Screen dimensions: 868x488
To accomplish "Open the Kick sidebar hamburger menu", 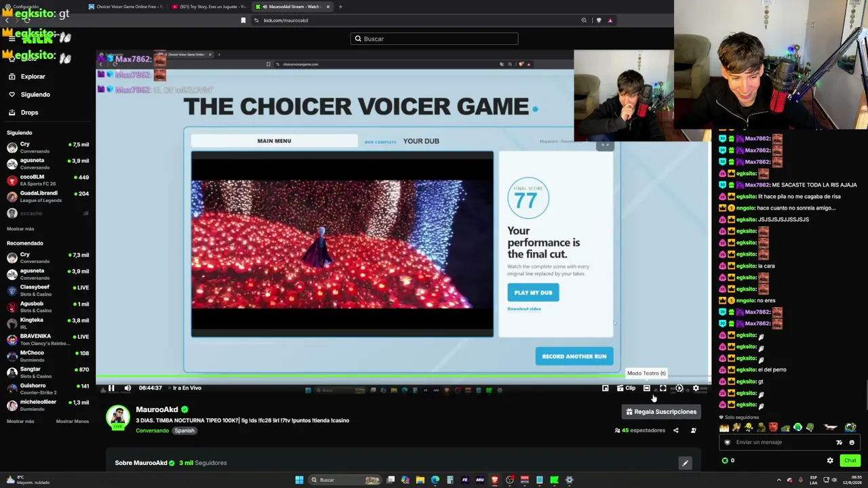I will pyautogui.click(x=12, y=39).
